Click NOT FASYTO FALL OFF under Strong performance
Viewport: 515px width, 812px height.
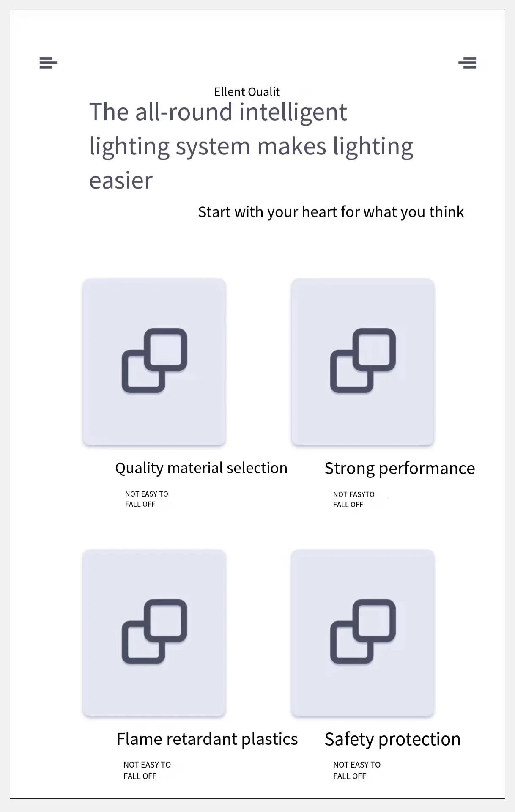point(353,499)
